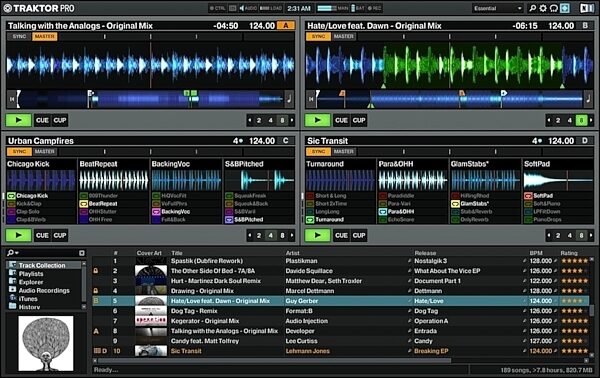
Task: Click the browser search magnifier icon
Action: click(10, 253)
